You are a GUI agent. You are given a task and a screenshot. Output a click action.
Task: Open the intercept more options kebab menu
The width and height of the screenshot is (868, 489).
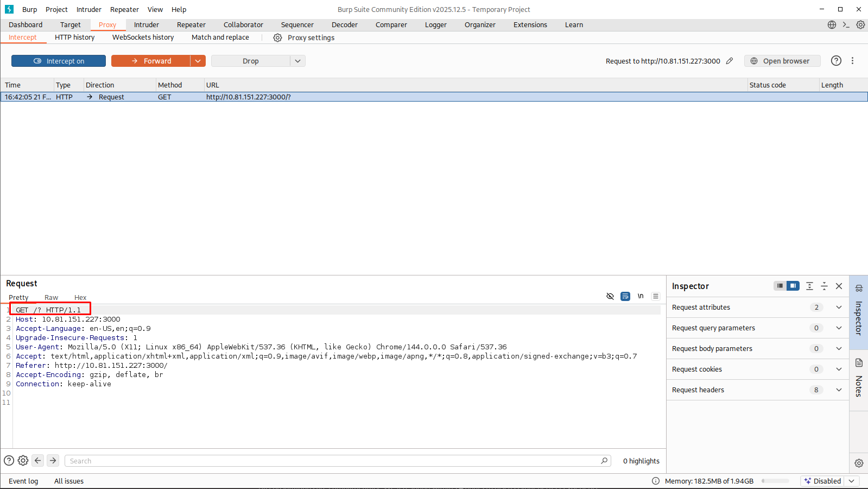[x=852, y=61]
